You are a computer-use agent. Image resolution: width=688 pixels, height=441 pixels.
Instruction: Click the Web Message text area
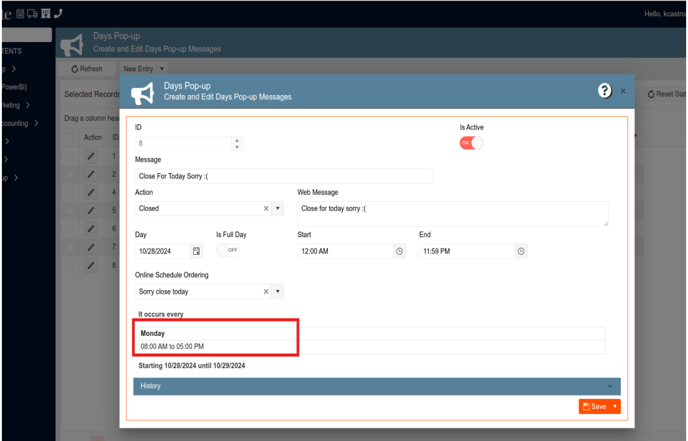[x=453, y=214]
